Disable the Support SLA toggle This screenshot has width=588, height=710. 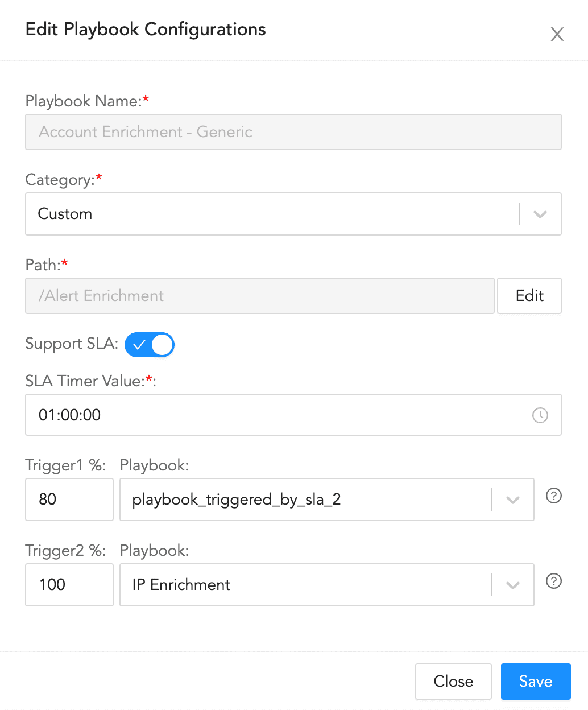[149, 345]
